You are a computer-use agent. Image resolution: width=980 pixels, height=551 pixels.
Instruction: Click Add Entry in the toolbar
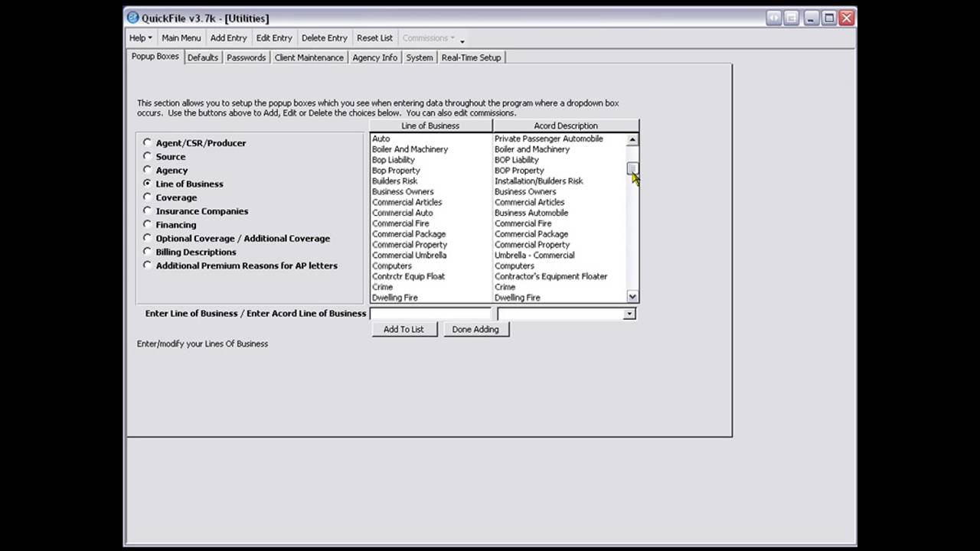click(229, 37)
